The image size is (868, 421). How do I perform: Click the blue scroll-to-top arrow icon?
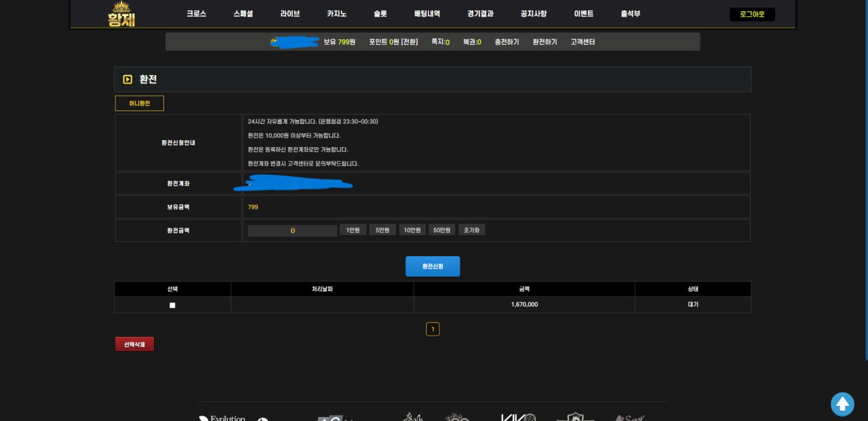click(842, 404)
